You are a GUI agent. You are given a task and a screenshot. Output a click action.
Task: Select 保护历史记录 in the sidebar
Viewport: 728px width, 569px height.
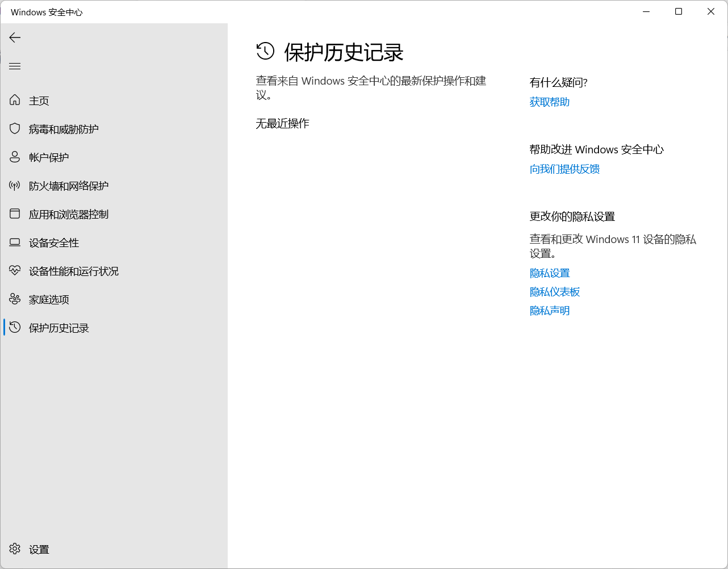click(114, 328)
